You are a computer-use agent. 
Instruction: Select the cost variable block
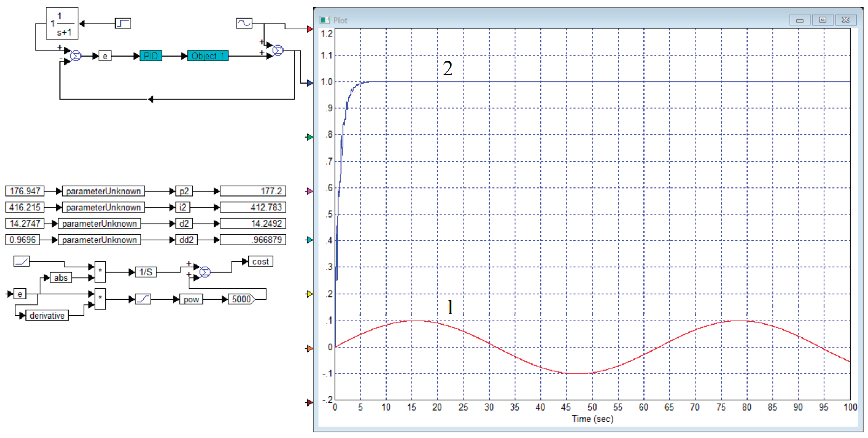coord(261,261)
